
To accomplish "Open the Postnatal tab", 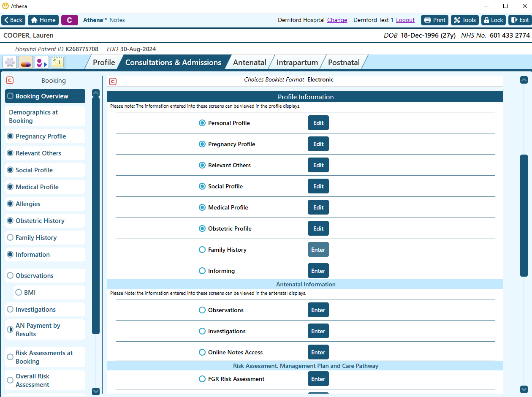I will [344, 63].
